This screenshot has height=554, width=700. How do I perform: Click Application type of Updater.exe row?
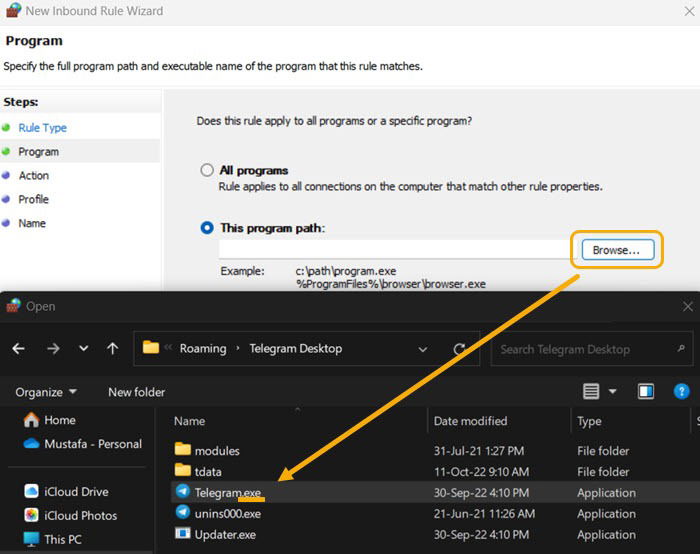tap(606, 535)
